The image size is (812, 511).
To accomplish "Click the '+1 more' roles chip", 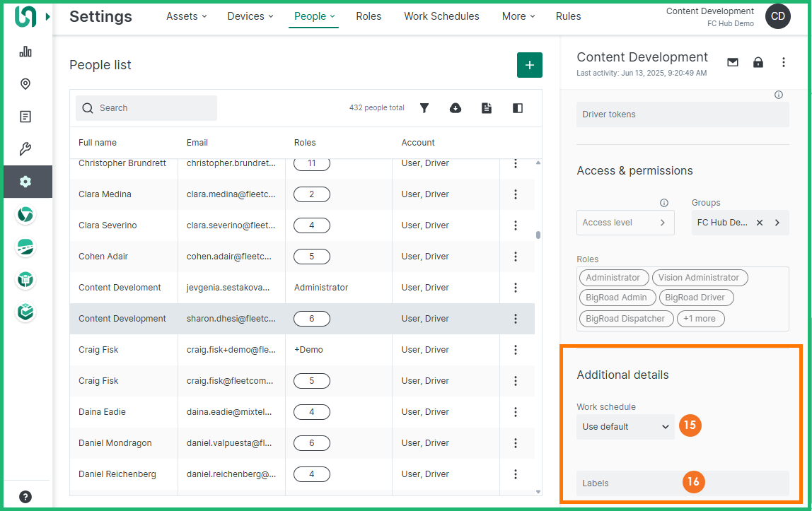I will pyautogui.click(x=700, y=319).
